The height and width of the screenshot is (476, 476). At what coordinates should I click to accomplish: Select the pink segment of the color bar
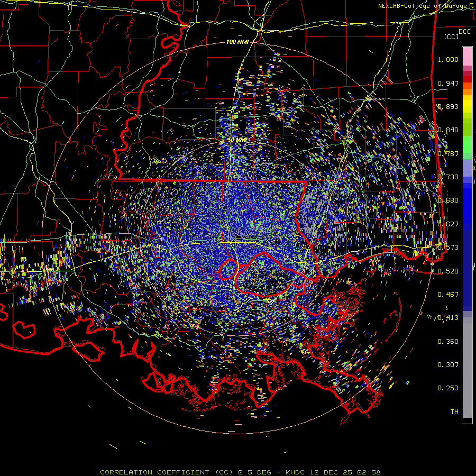(x=467, y=57)
